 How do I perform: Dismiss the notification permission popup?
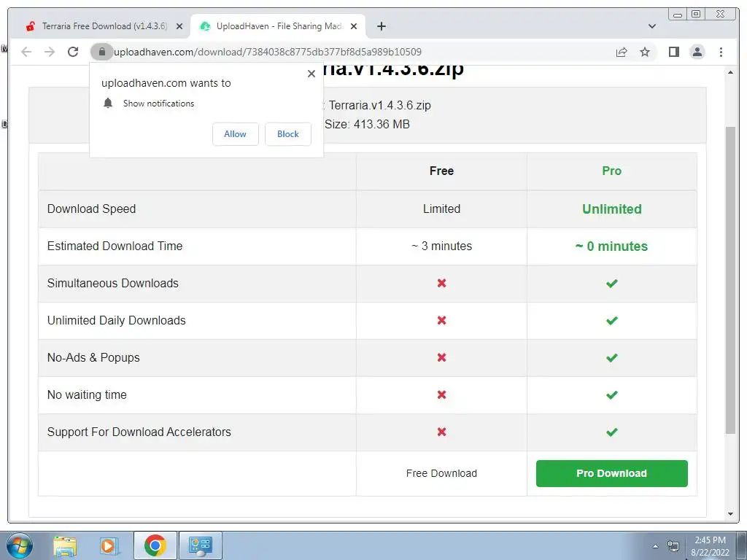click(x=311, y=74)
